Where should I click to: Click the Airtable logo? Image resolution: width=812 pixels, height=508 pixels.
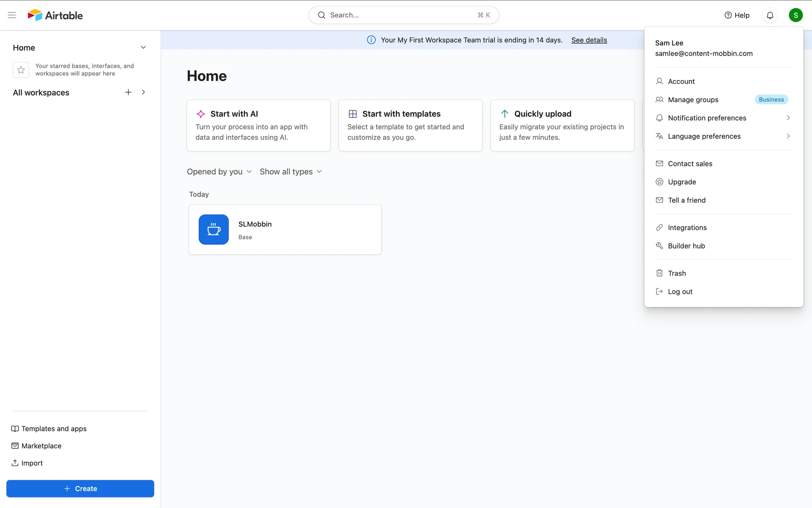coord(55,15)
